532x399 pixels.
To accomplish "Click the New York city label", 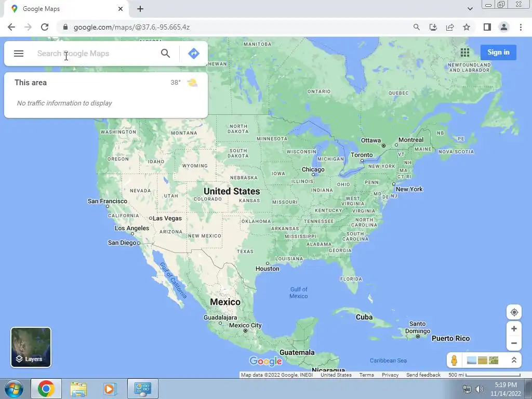I will point(409,189).
